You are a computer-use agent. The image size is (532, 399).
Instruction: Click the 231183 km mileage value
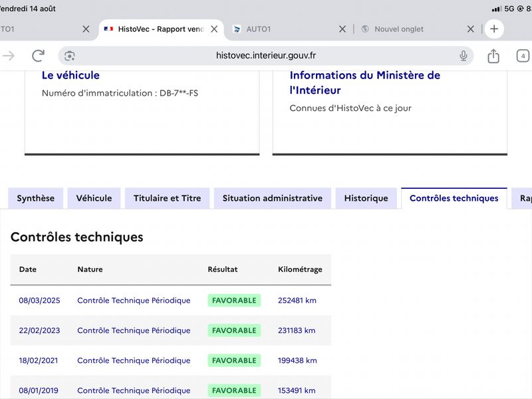tap(297, 331)
